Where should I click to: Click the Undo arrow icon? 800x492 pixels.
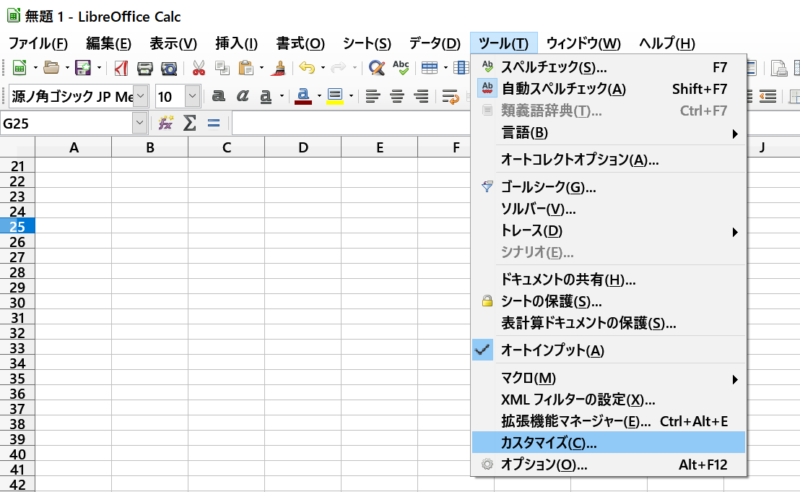(x=306, y=68)
